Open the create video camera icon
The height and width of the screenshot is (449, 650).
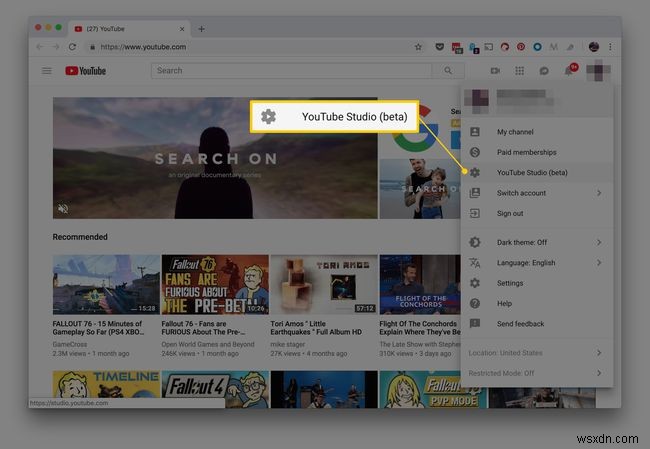pyautogui.click(x=495, y=71)
